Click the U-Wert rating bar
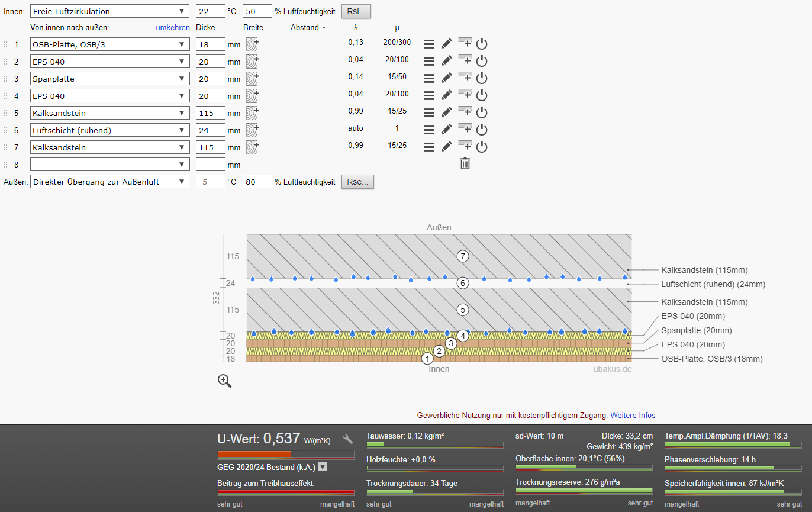This screenshot has width=812, height=512. click(x=286, y=455)
